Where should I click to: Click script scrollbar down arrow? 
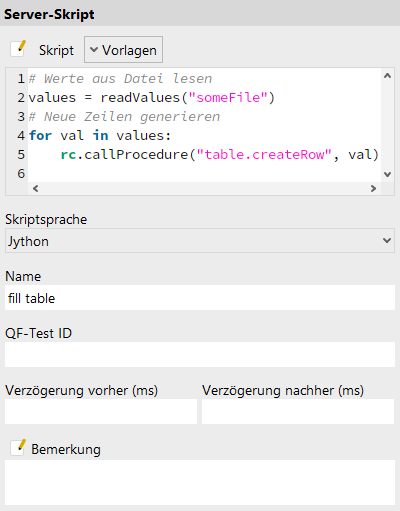[387, 174]
